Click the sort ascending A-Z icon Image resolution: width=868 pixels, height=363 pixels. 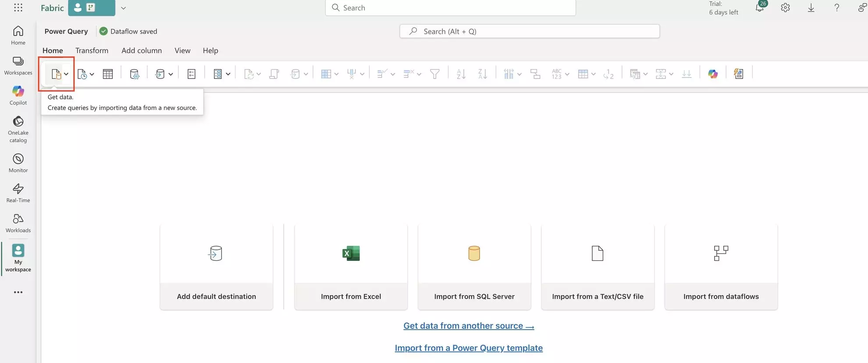[461, 74]
